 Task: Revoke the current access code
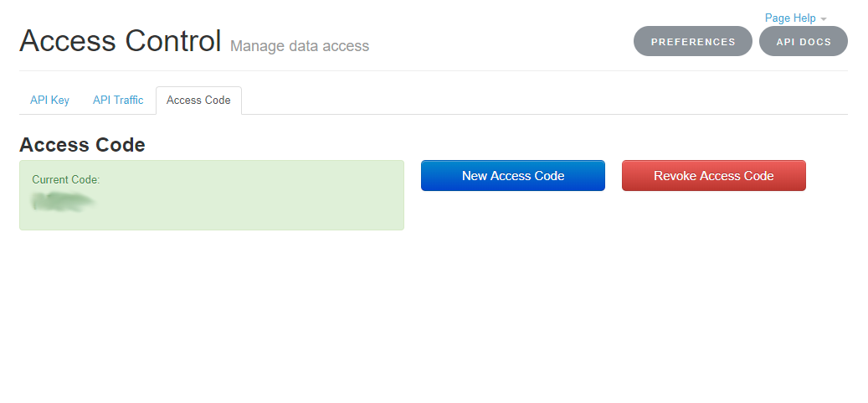tap(713, 176)
